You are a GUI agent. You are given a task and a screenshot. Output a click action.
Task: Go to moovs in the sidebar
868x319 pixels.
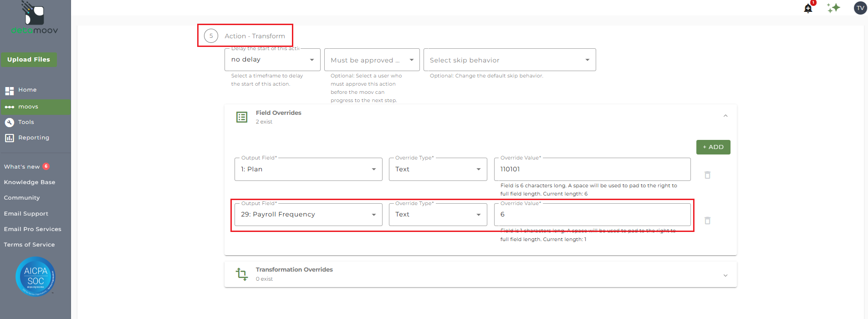coord(36,107)
